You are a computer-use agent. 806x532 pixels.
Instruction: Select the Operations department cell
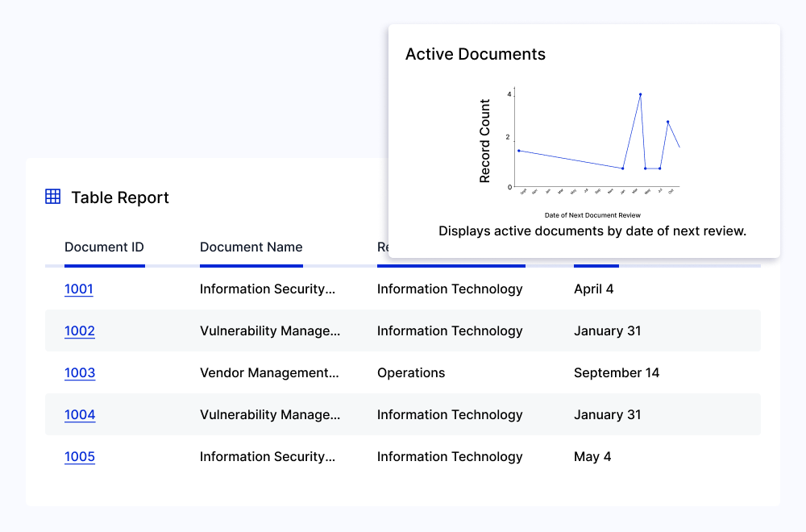[411, 373]
